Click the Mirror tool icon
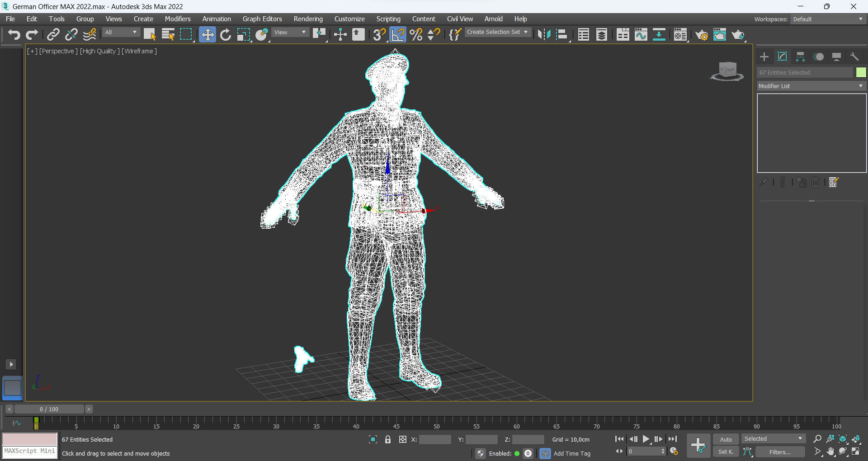The width and height of the screenshot is (868, 461). [544, 35]
